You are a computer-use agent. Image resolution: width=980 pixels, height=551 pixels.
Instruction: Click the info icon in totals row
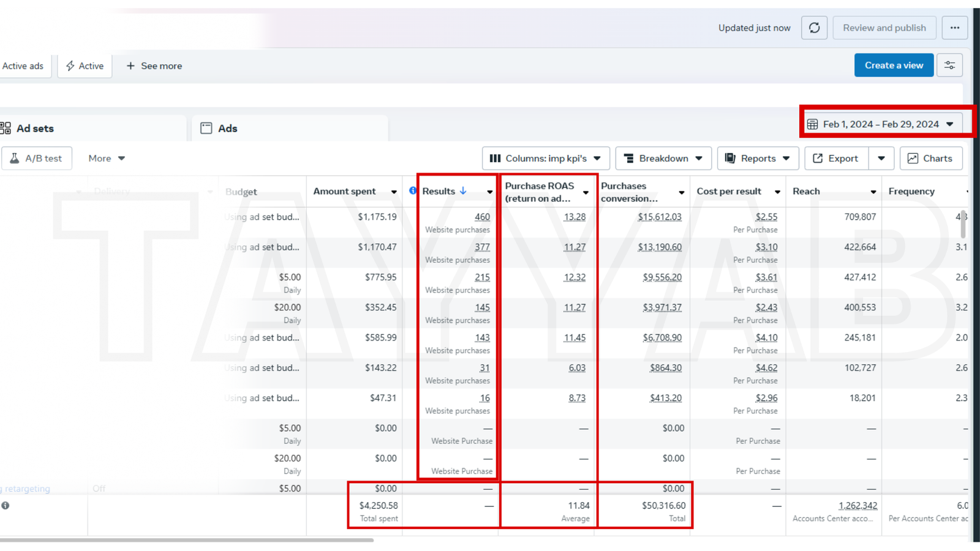[x=6, y=506]
